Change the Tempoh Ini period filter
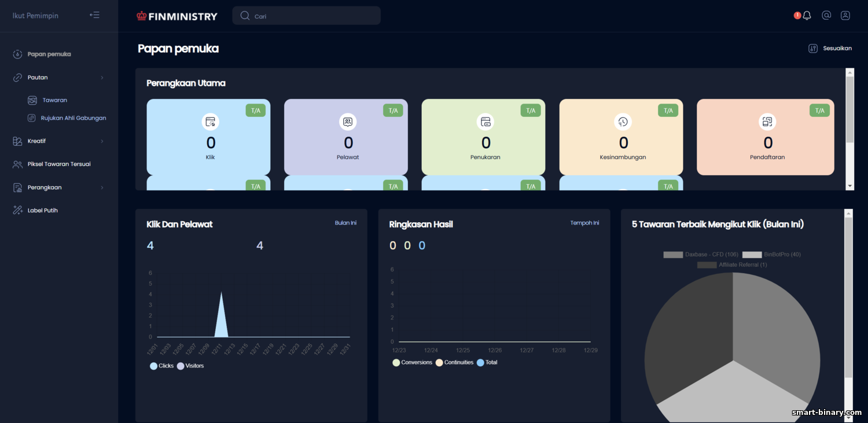Screen dimensions: 868x423 [x=584, y=223]
